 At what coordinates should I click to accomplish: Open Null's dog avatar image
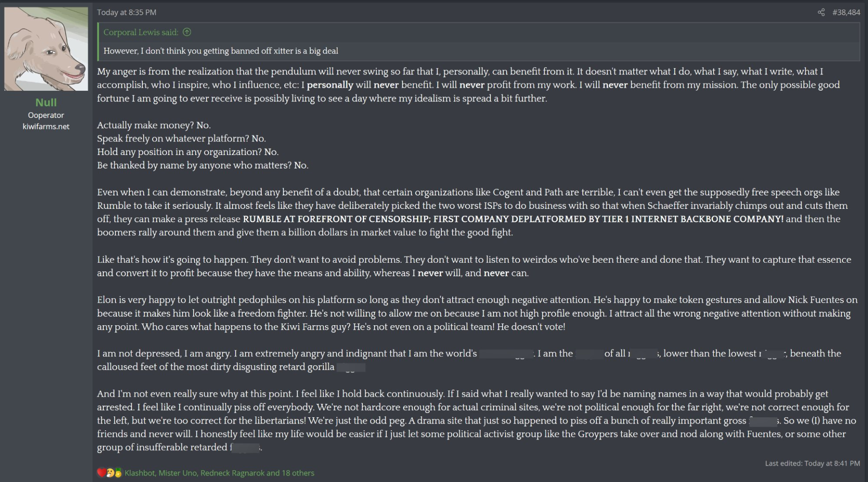click(x=46, y=49)
